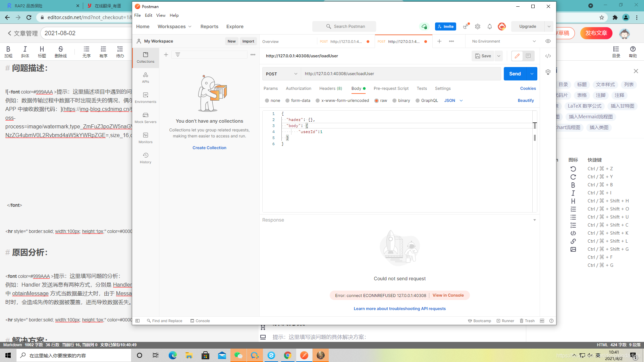Viewport: 644px width, 362px height.
Task: Click Learn more troubleshooting API requests link
Action: coord(399,308)
